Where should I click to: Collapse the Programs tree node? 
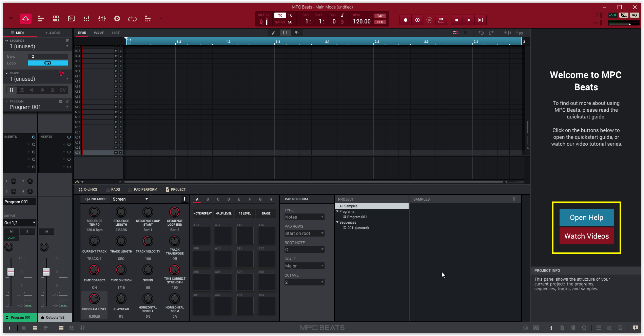pos(337,211)
